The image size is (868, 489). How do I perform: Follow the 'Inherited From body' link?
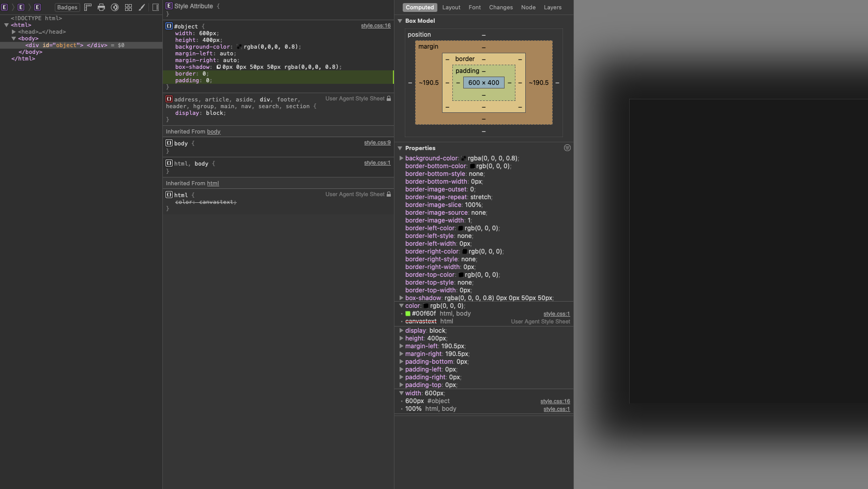coord(214,131)
